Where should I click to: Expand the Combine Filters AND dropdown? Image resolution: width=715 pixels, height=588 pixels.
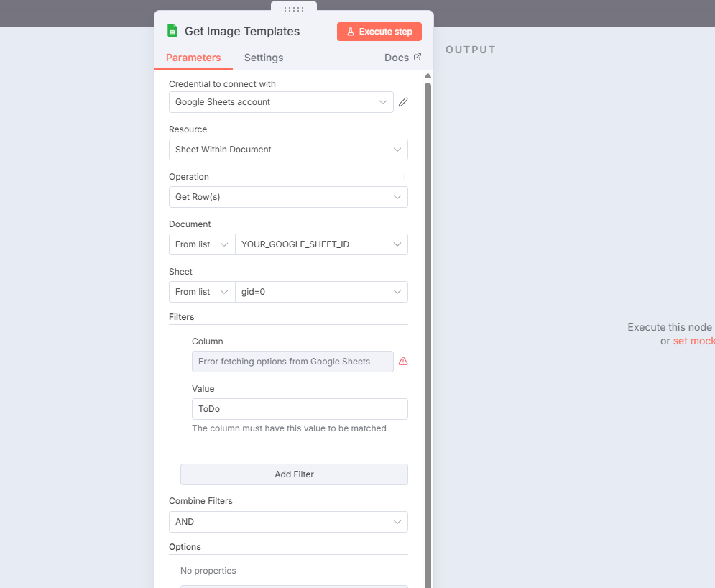[x=288, y=522]
